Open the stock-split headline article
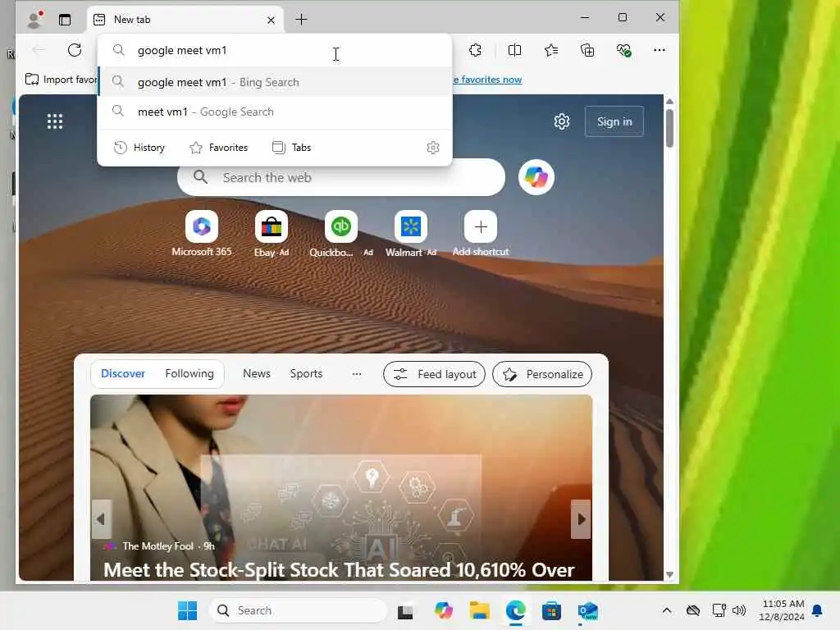Screen dimensions: 840x630 [339, 569]
